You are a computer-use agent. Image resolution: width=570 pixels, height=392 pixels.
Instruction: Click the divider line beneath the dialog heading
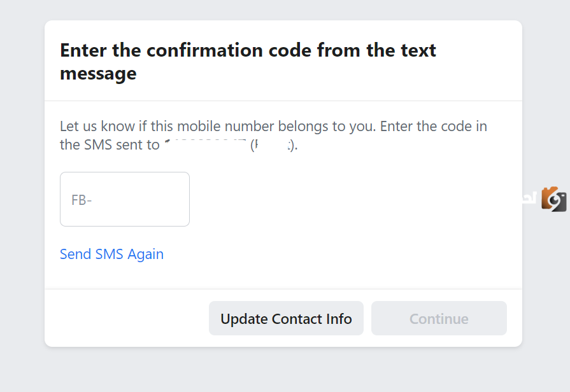point(283,101)
